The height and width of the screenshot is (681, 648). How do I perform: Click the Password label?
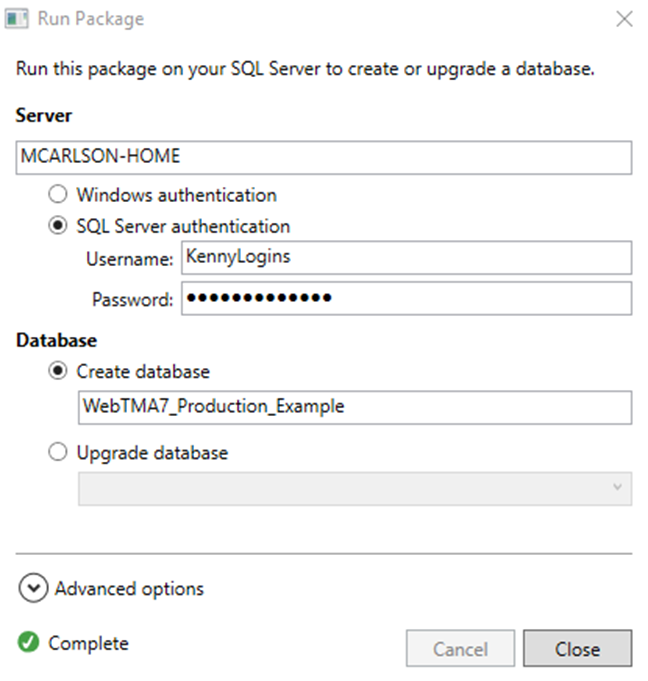pos(133,299)
